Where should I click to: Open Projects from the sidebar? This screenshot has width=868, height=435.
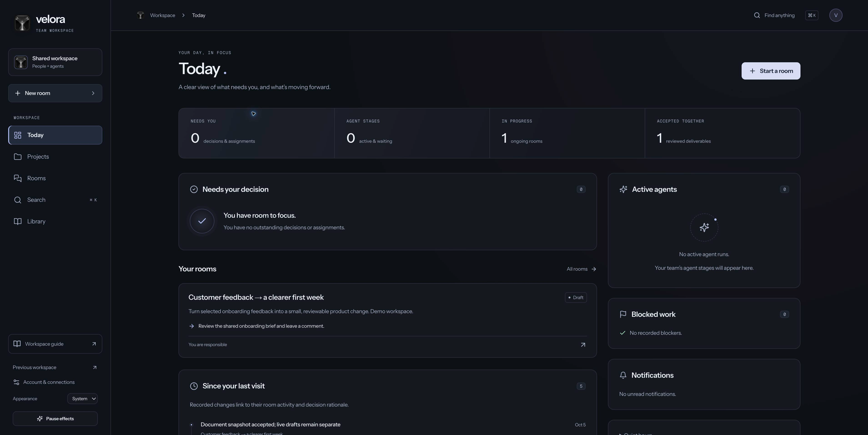[x=55, y=157]
